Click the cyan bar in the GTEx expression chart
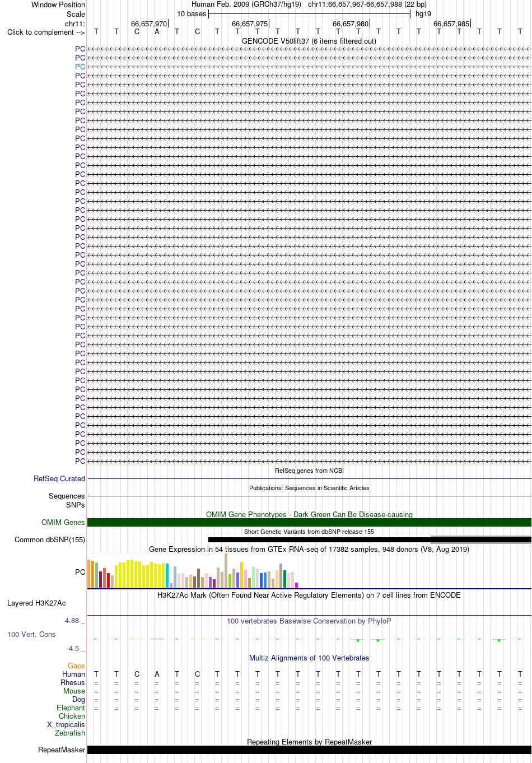 [167, 575]
